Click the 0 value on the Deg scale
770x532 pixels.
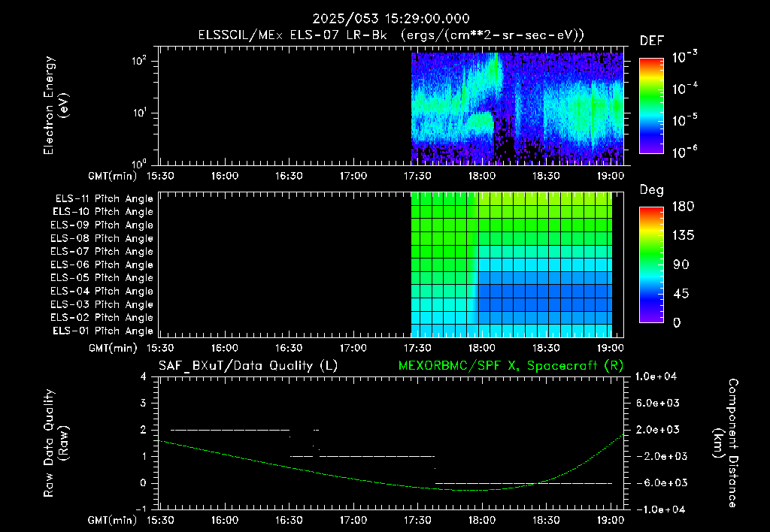(x=677, y=322)
